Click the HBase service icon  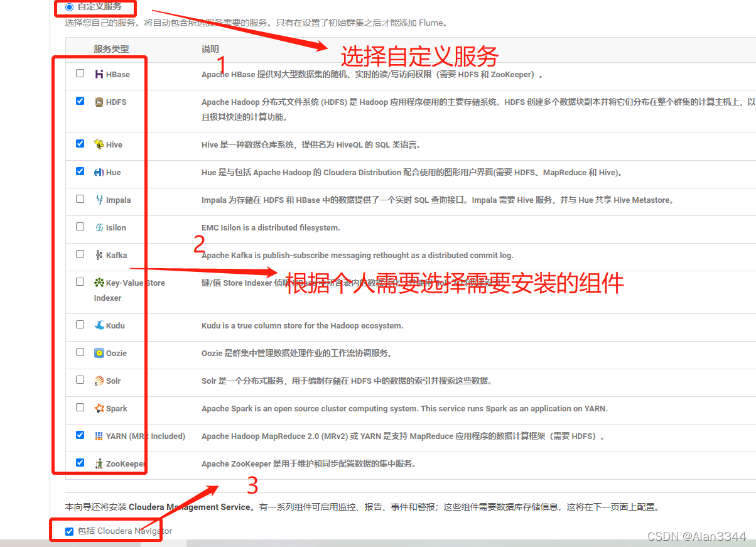point(99,74)
